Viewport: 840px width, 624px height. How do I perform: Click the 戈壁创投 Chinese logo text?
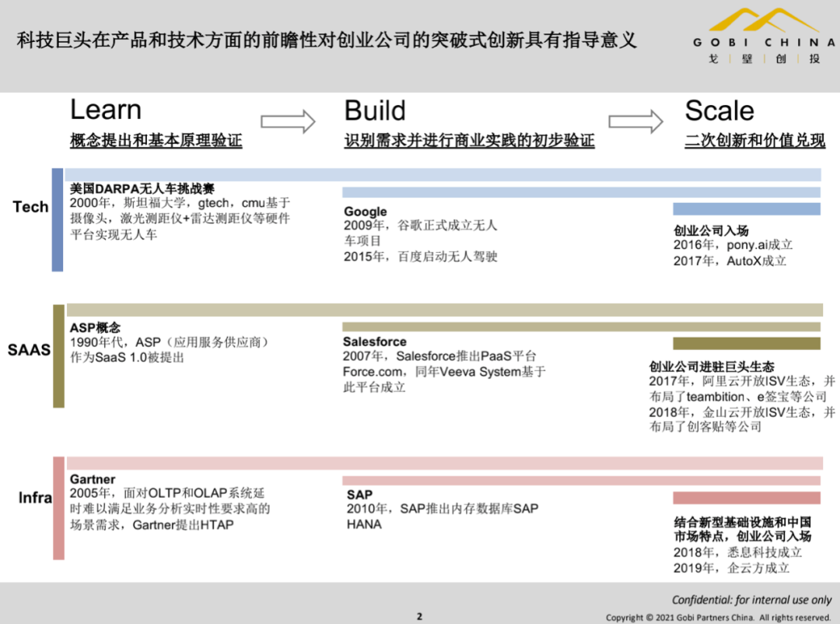[x=764, y=59]
